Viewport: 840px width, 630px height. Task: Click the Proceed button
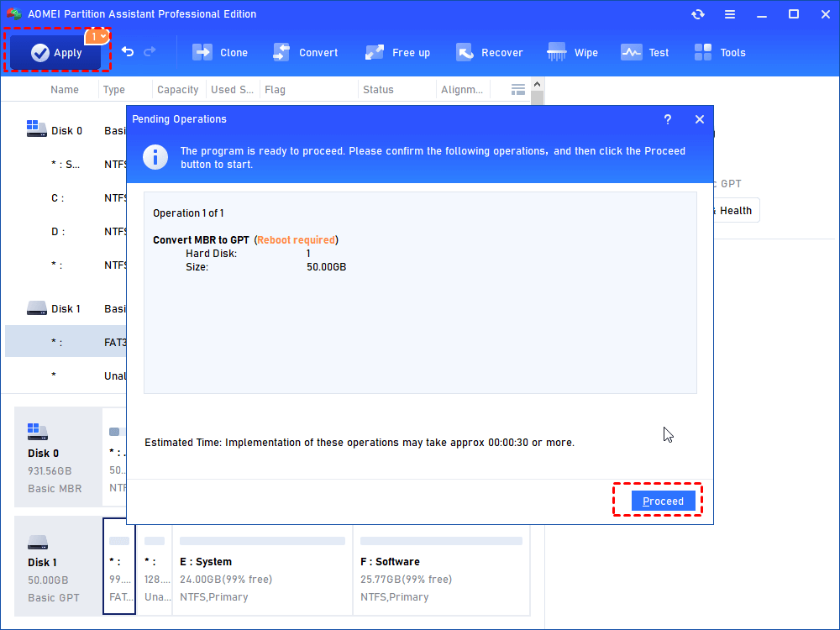[x=663, y=501]
